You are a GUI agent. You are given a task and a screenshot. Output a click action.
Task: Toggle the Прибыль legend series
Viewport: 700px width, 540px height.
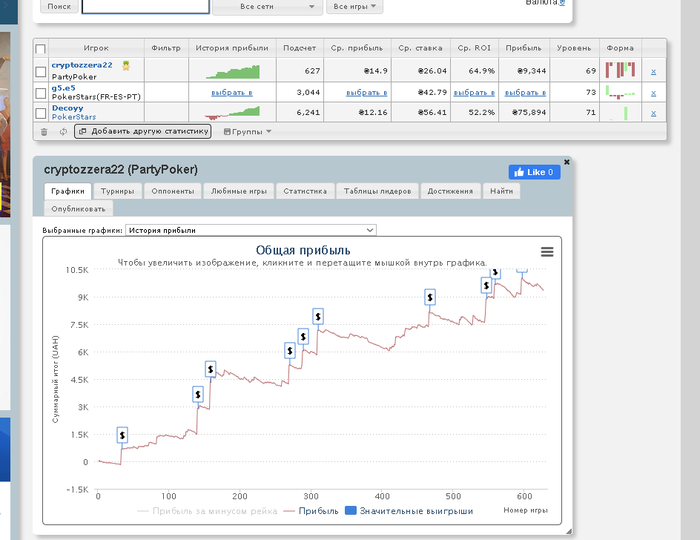click(311, 511)
